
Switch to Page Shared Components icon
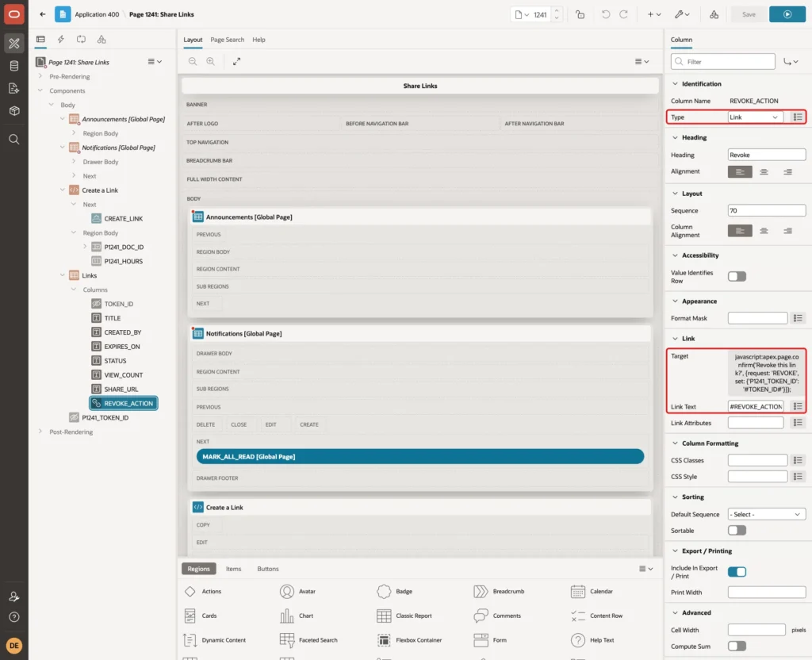coord(101,40)
